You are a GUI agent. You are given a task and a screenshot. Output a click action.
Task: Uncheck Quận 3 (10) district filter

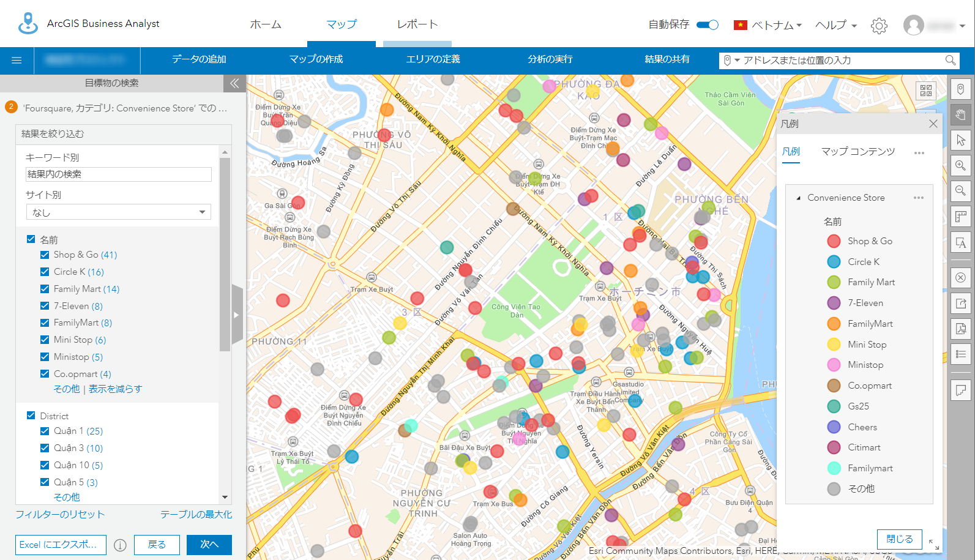45,448
